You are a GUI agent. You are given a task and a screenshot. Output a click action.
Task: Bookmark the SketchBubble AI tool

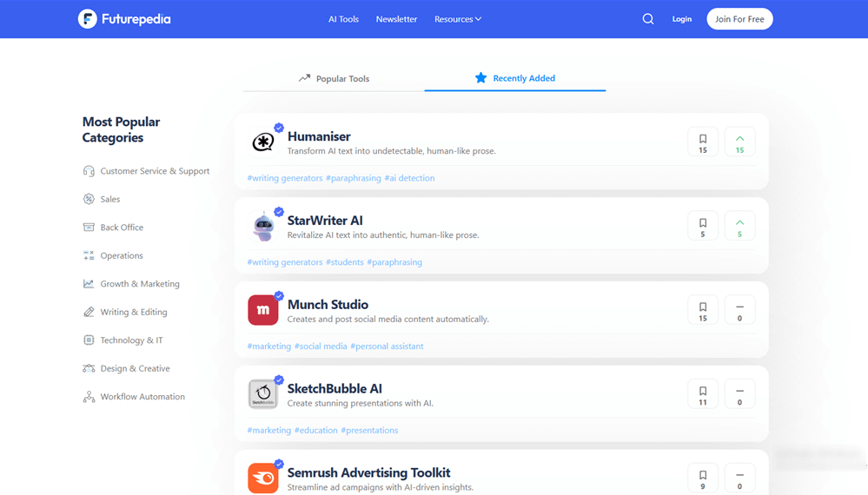(x=703, y=394)
